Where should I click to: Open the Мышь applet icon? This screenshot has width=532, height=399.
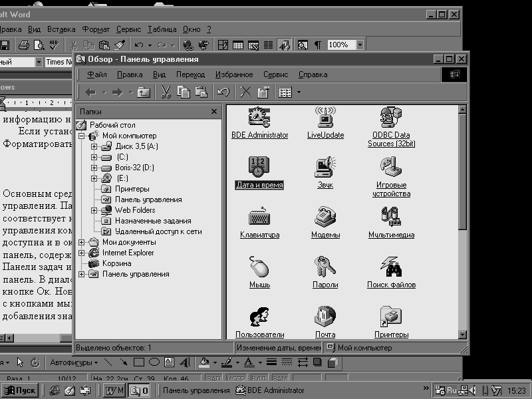pos(259,267)
